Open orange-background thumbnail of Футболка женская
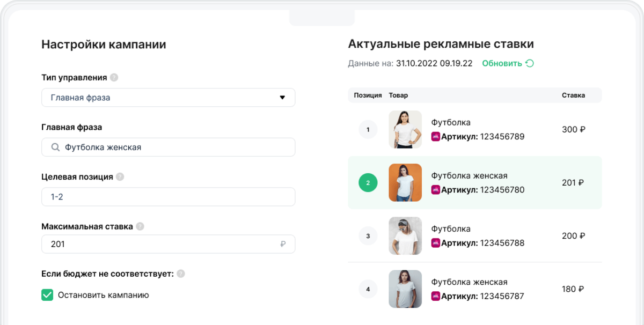The height and width of the screenshot is (325, 644). (x=405, y=183)
